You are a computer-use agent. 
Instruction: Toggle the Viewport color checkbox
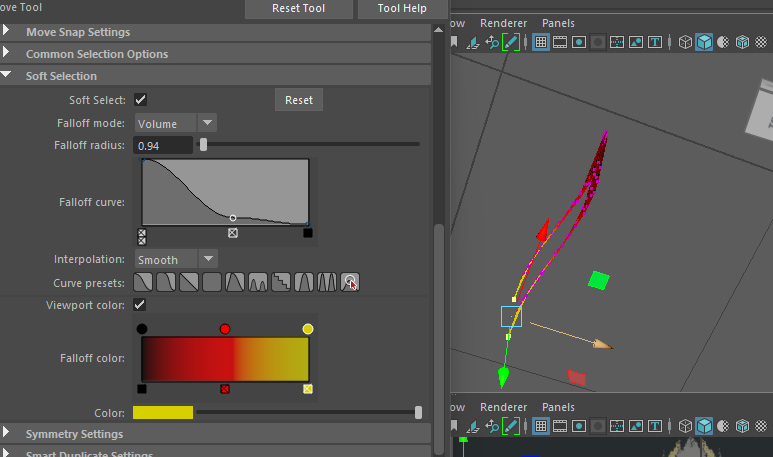[141, 304]
